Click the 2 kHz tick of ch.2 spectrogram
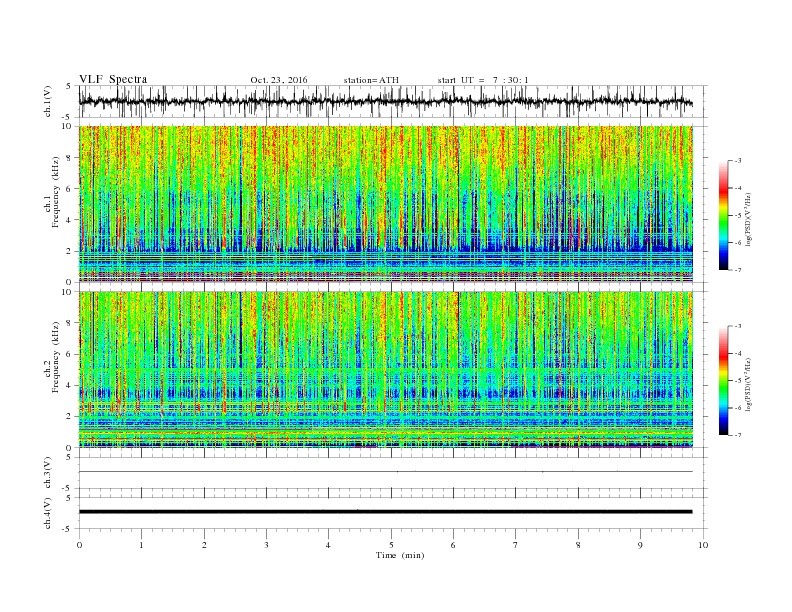Image resolution: width=792 pixels, height=612 pixels. coord(70,416)
